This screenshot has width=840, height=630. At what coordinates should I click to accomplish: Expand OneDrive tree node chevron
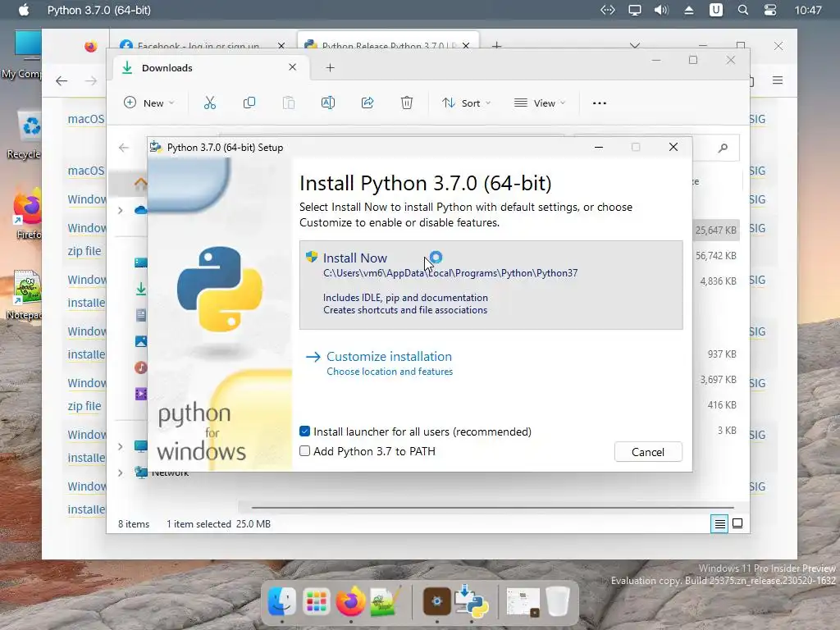click(121, 210)
